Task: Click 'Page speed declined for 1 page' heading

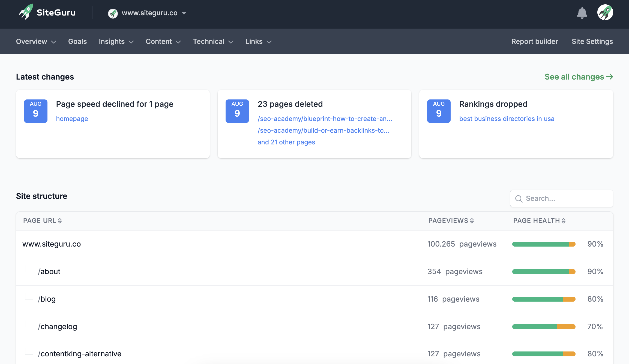Action: click(x=115, y=104)
